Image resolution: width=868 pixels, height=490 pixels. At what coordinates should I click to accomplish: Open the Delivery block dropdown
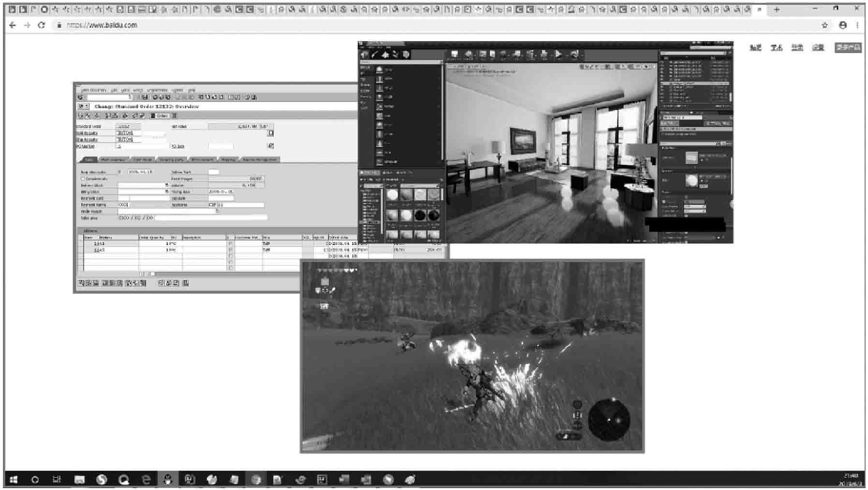pos(167,185)
